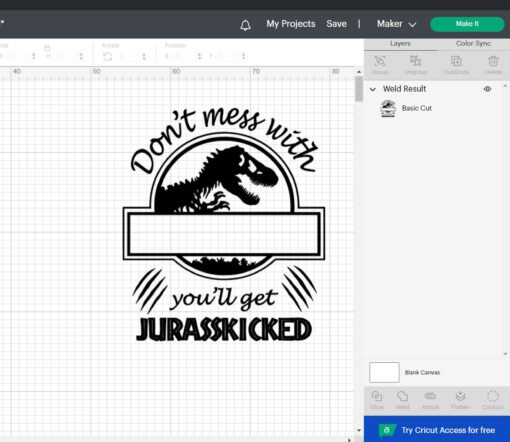Viewport: 510px width, 442px height.
Task: Open the notifications bell
Action: click(245, 25)
